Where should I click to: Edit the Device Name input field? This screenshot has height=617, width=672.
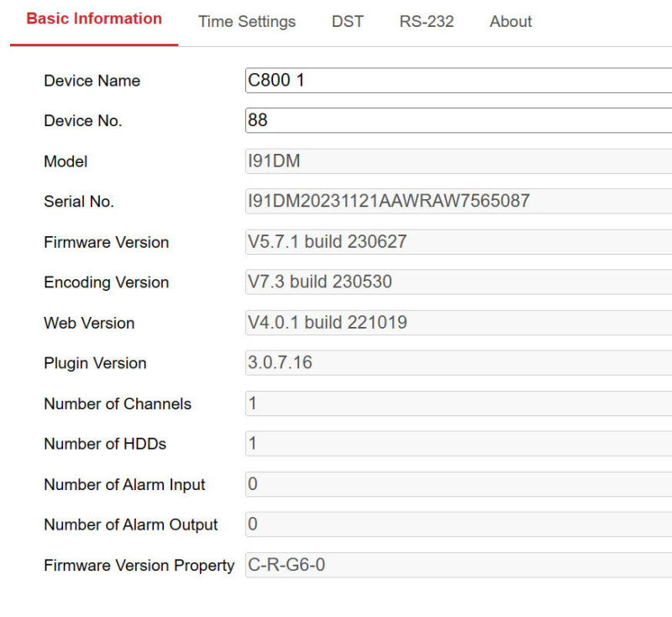coord(459,80)
